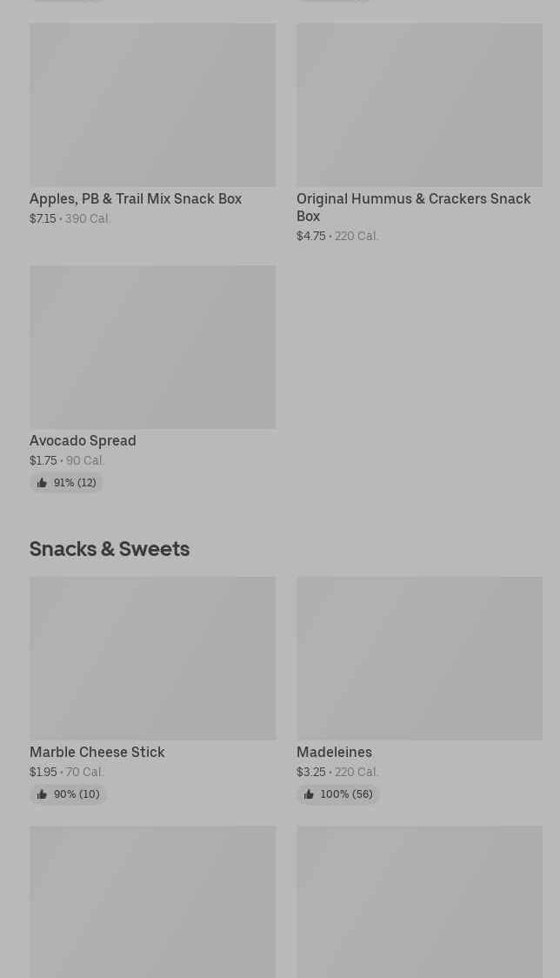
Task: Tap the Madeleines product image
Action: click(x=419, y=658)
